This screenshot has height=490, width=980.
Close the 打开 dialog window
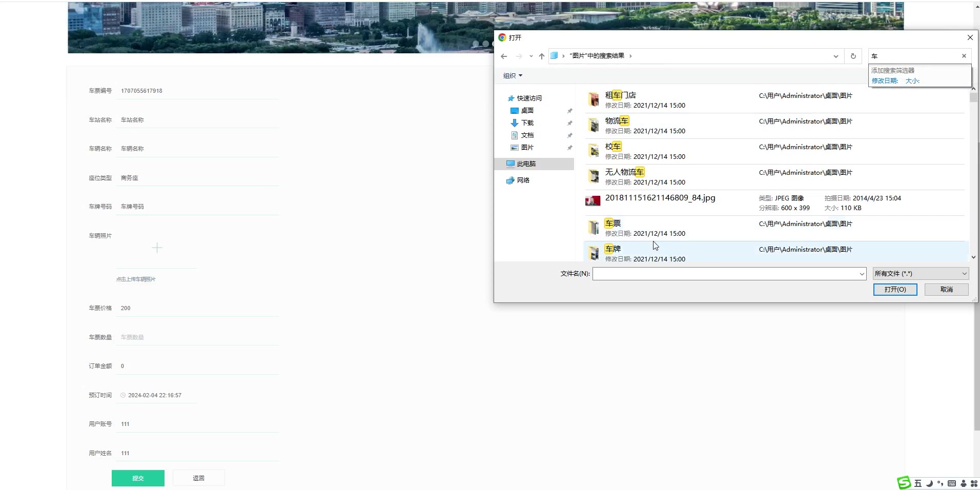tap(970, 37)
